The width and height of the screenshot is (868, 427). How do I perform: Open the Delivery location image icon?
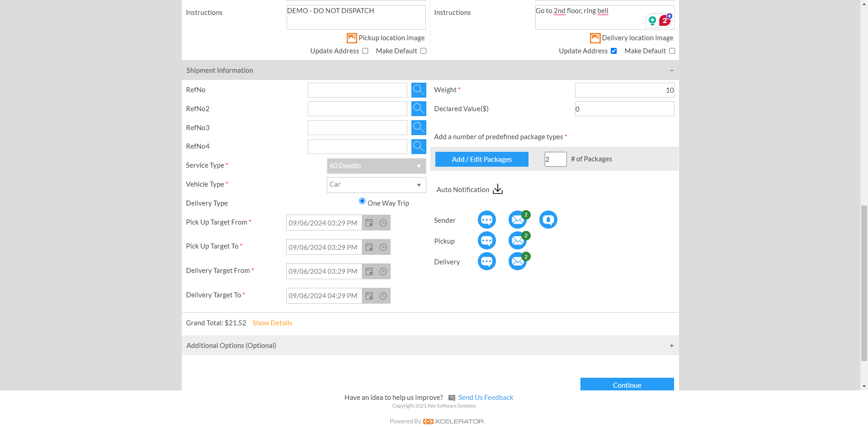click(x=595, y=38)
